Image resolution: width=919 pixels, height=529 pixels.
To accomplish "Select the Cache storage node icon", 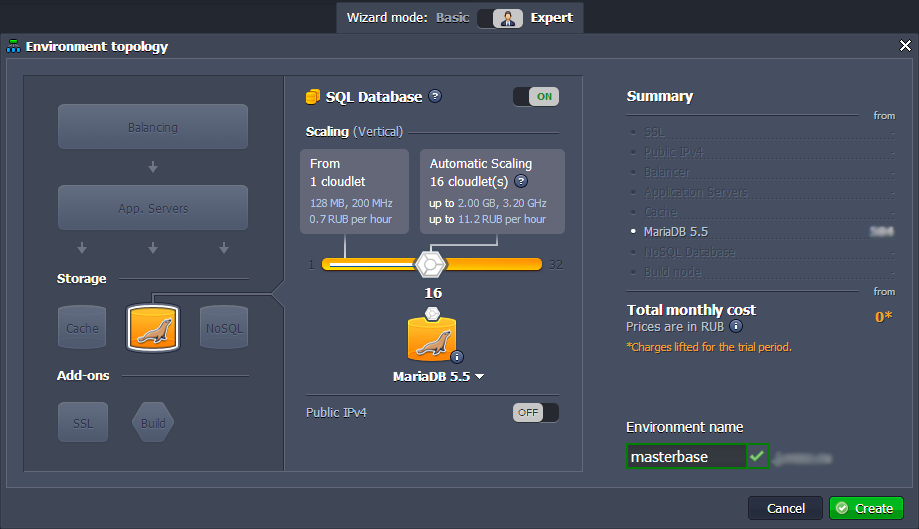I will pos(82,327).
